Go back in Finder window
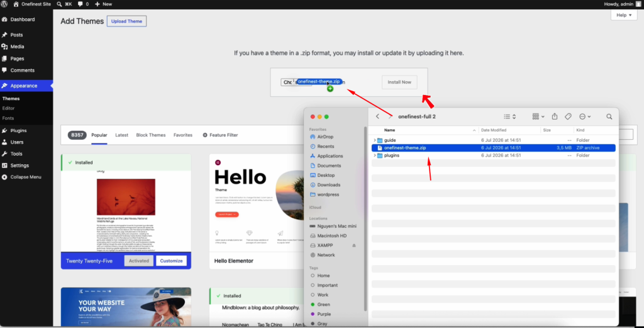 377,116
